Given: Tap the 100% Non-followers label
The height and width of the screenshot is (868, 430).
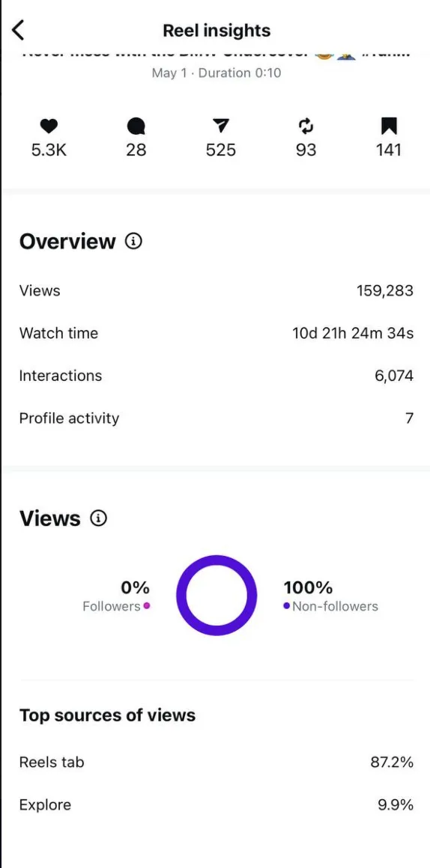Looking at the screenshot, I should tap(331, 596).
